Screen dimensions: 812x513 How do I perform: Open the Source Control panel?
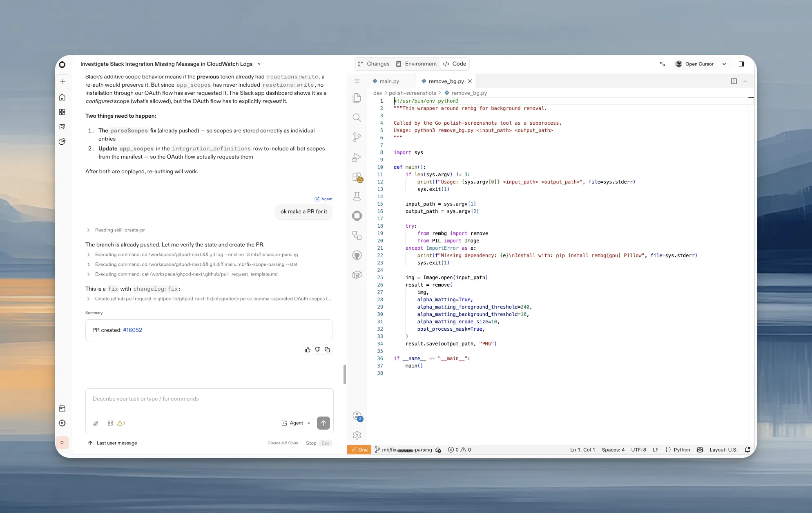357,138
